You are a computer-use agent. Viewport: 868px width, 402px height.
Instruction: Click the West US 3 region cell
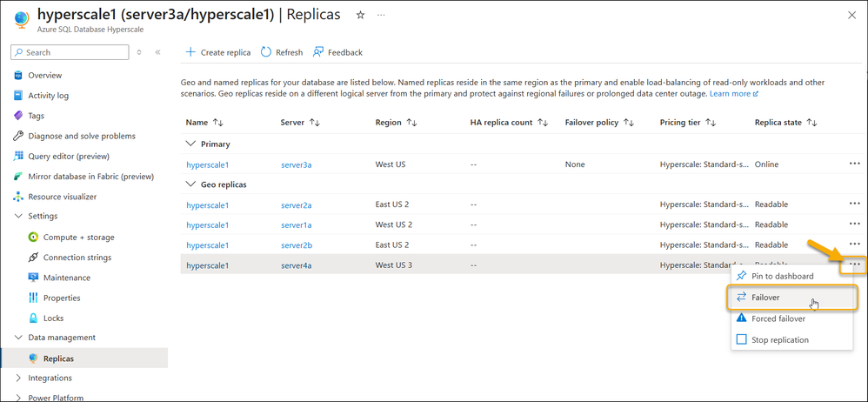pyautogui.click(x=394, y=265)
